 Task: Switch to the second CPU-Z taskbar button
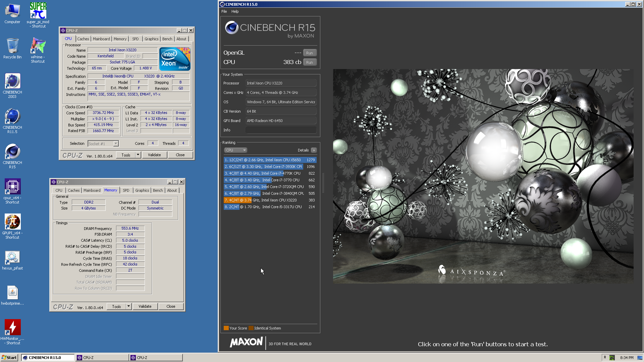[x=156, y=358]
